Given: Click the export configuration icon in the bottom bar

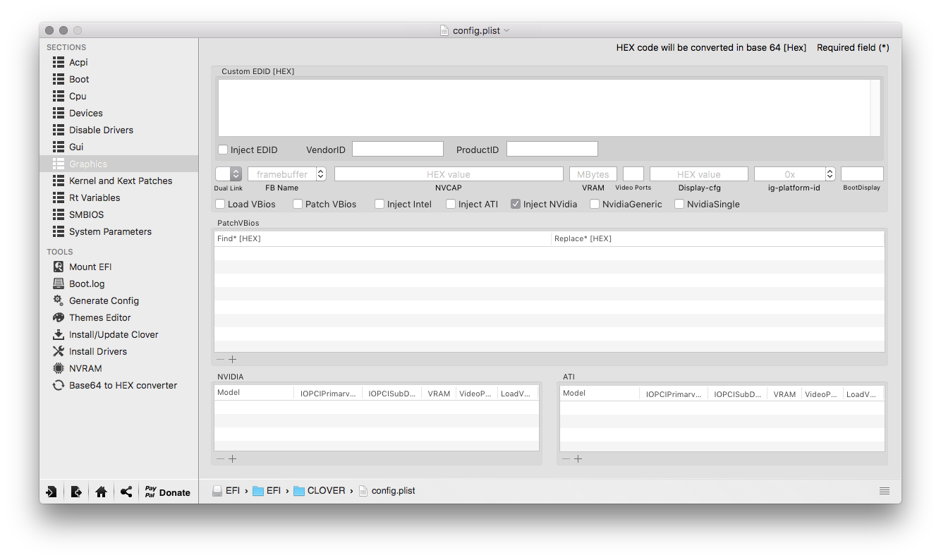Looking at the screenshot, I should (x=76, y=492).
